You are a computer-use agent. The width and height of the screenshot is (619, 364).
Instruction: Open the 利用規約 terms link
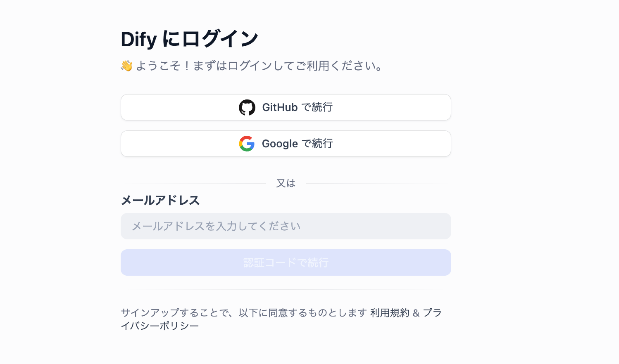390,313
